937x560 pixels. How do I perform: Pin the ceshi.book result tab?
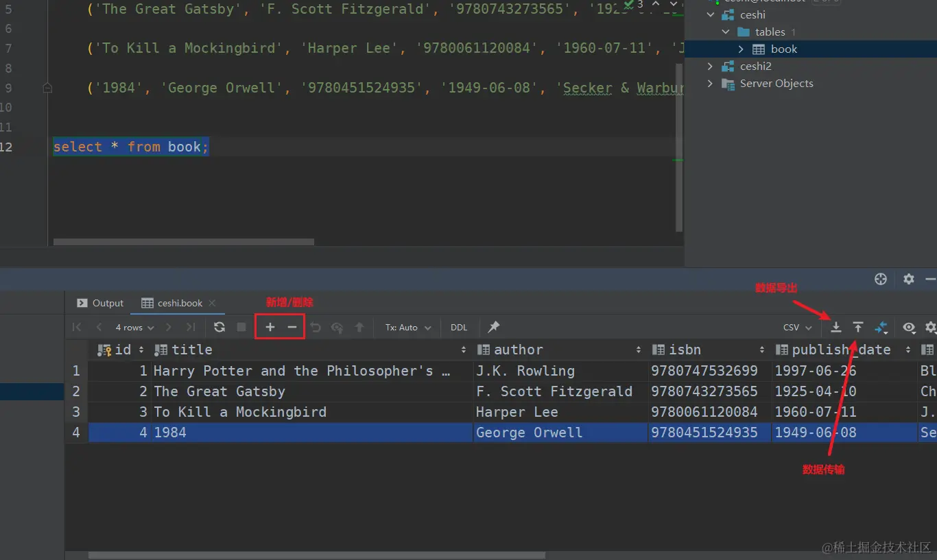coord(494,327)
